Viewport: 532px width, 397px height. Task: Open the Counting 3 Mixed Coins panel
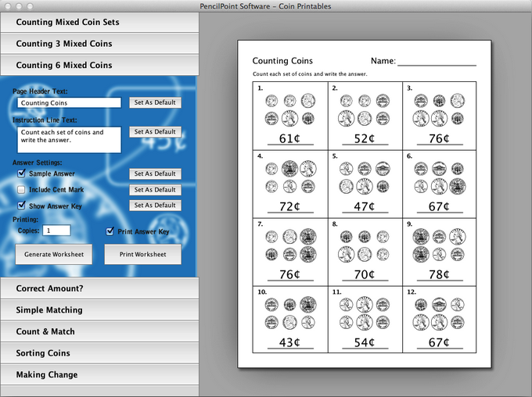[99, 44]
